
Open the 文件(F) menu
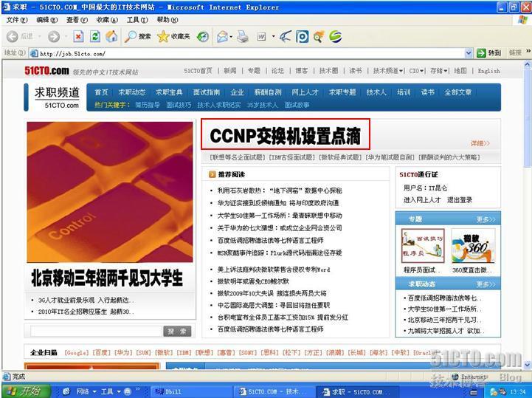17,20
